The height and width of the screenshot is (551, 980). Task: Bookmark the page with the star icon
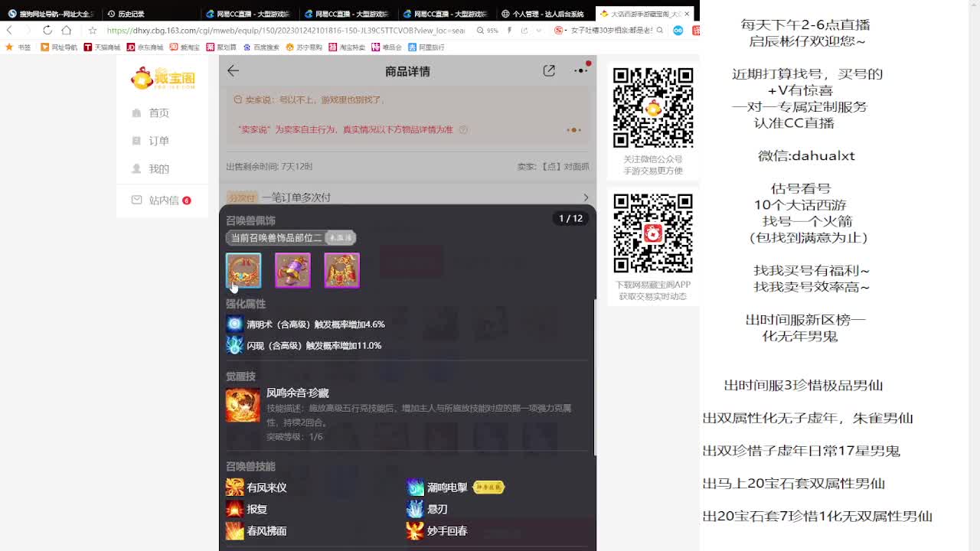(x=92, y=30)
